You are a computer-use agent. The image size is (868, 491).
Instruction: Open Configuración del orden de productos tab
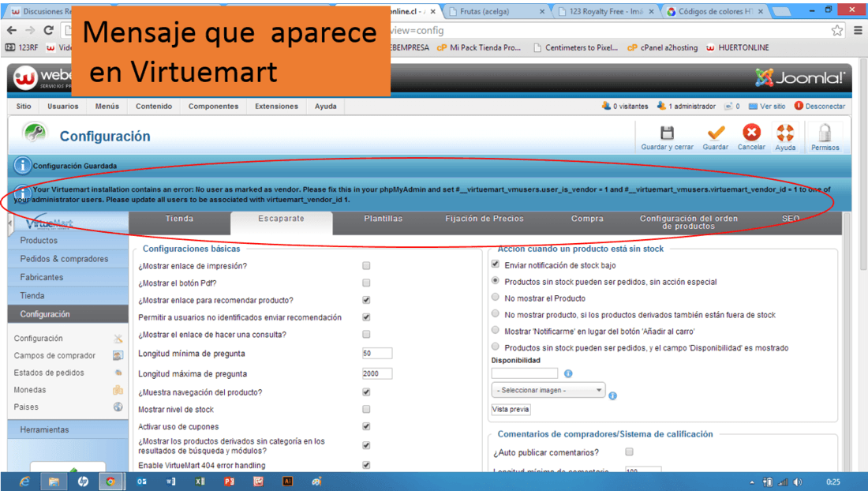(x=689, y=222)
